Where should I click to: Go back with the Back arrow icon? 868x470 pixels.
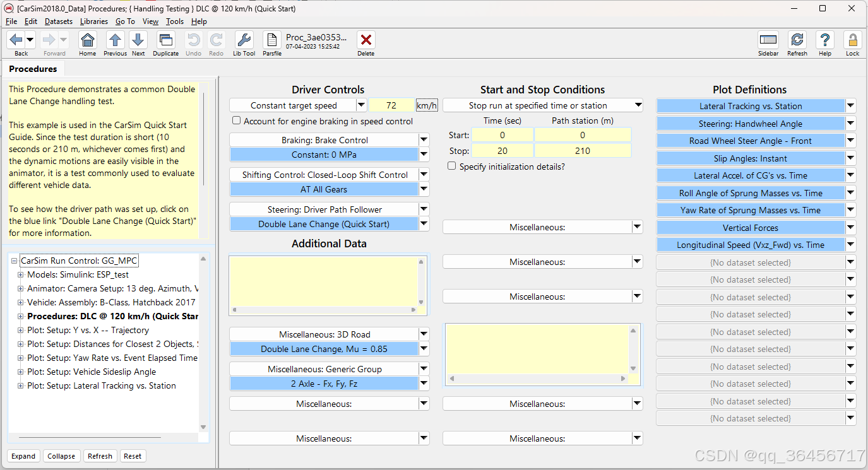click(x=16, y=40)
